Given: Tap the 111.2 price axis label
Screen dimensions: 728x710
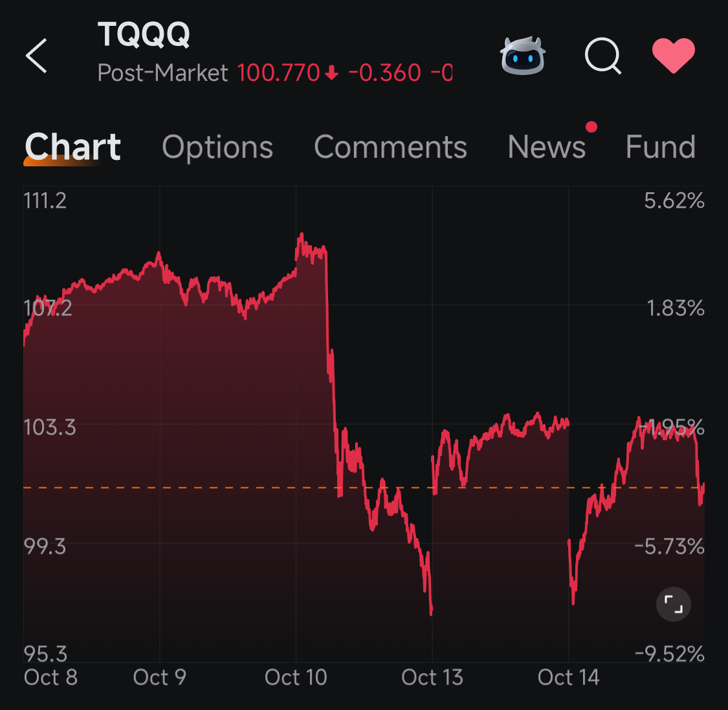Looking at the screenshot, I should click(45, 201).
